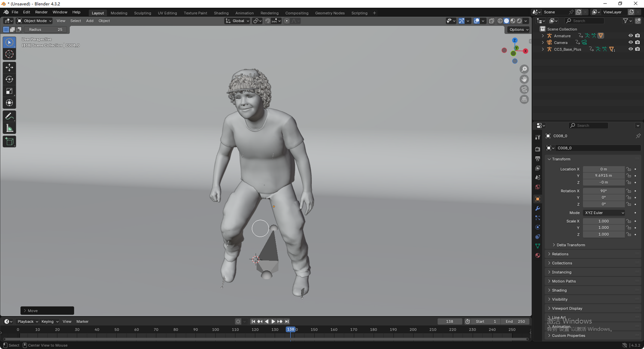Open the Output properties tab

tap(538, 158)
